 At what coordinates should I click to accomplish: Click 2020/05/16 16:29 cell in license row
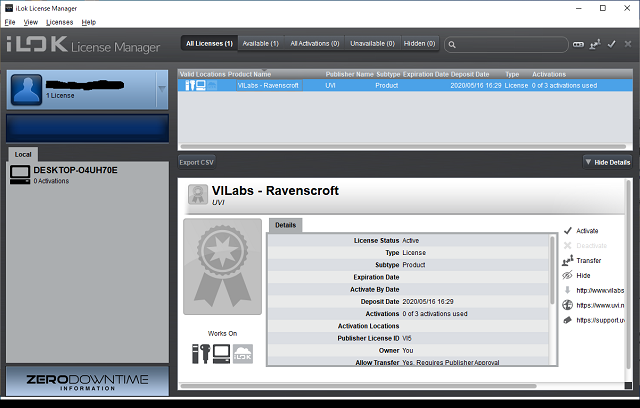tap(476, 85)
